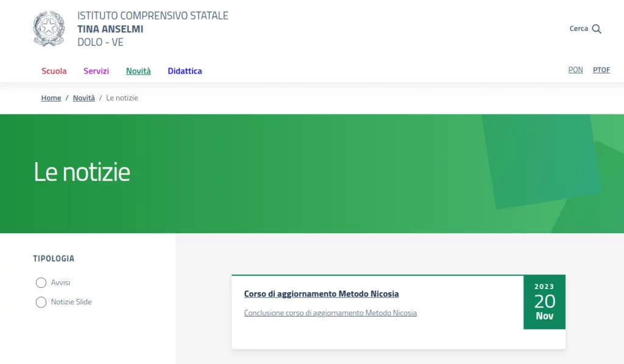Click the Cerca text label
This screenshot has width=624, height=364.
[578, 29]
